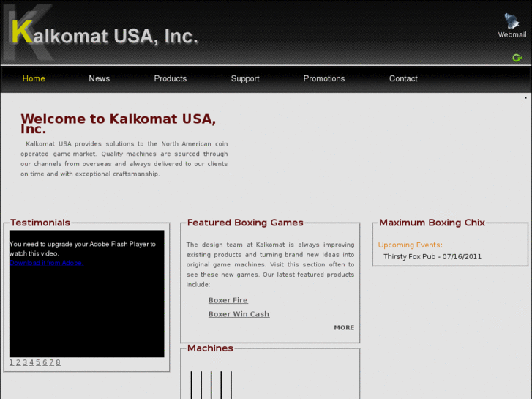The image size is (532, 399).
Task: Click the Testimonials video player area
Action: click(87, 294)
